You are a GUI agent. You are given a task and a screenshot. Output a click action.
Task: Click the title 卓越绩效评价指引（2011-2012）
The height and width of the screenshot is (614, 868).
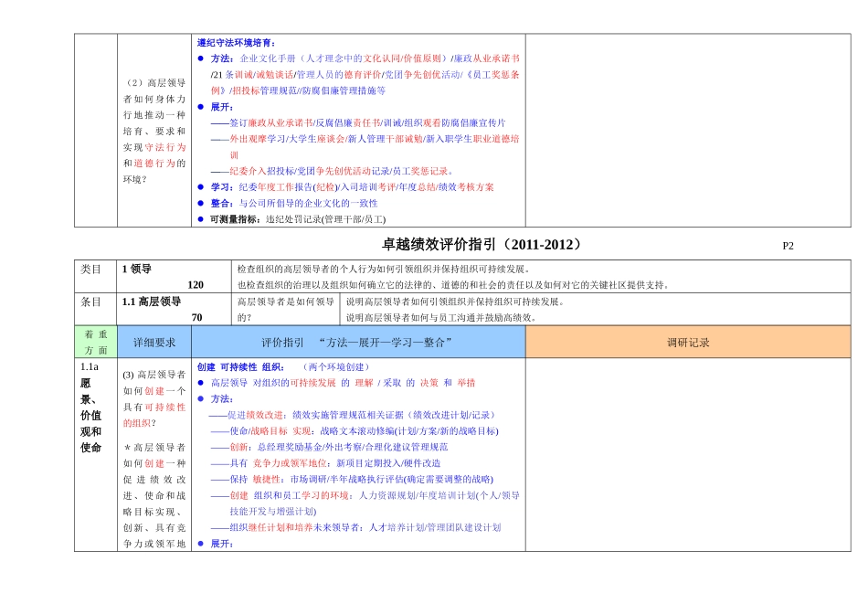482,244
